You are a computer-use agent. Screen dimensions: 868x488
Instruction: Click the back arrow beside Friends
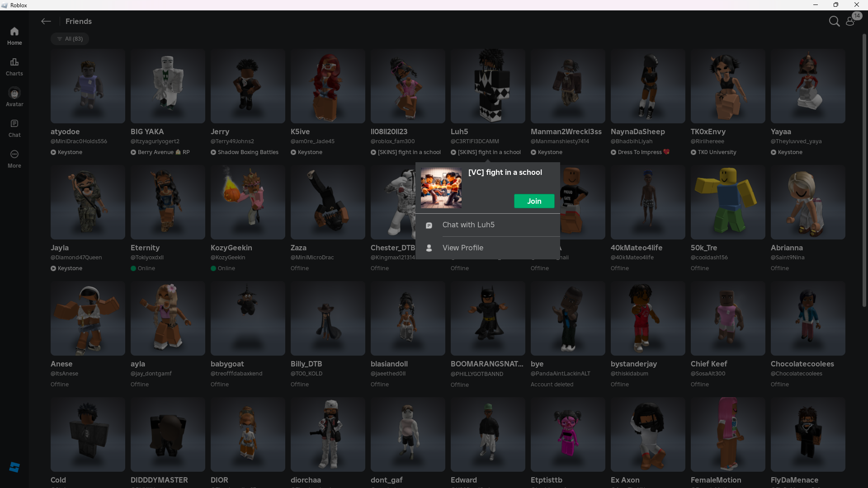coord(46,21)
